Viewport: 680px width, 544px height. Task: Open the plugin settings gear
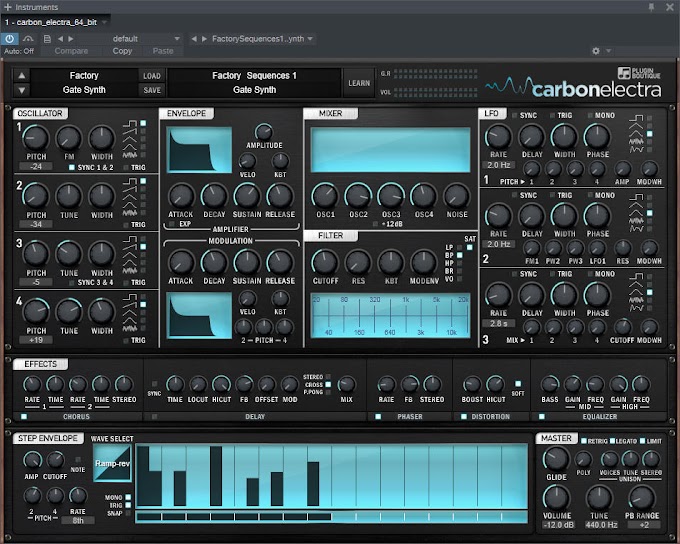(x=596, y=51)
